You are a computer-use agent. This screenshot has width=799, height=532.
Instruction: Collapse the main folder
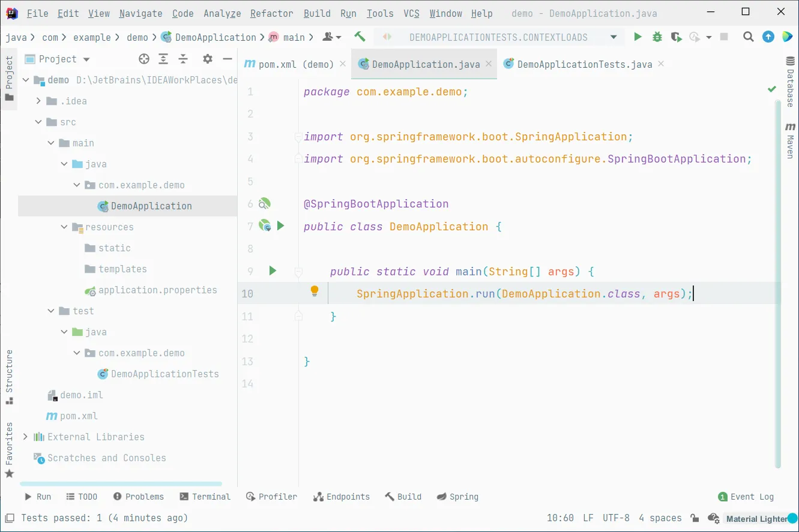(x=51, y=143)
